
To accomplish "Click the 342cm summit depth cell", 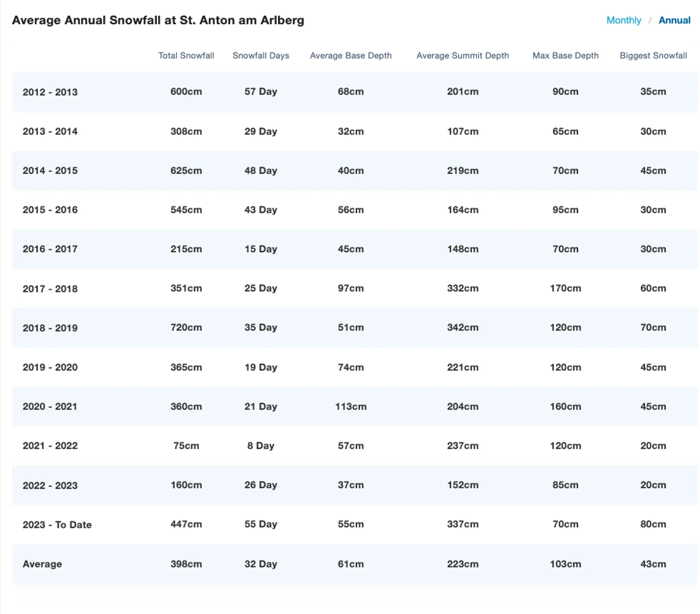I will click(463, 327).
